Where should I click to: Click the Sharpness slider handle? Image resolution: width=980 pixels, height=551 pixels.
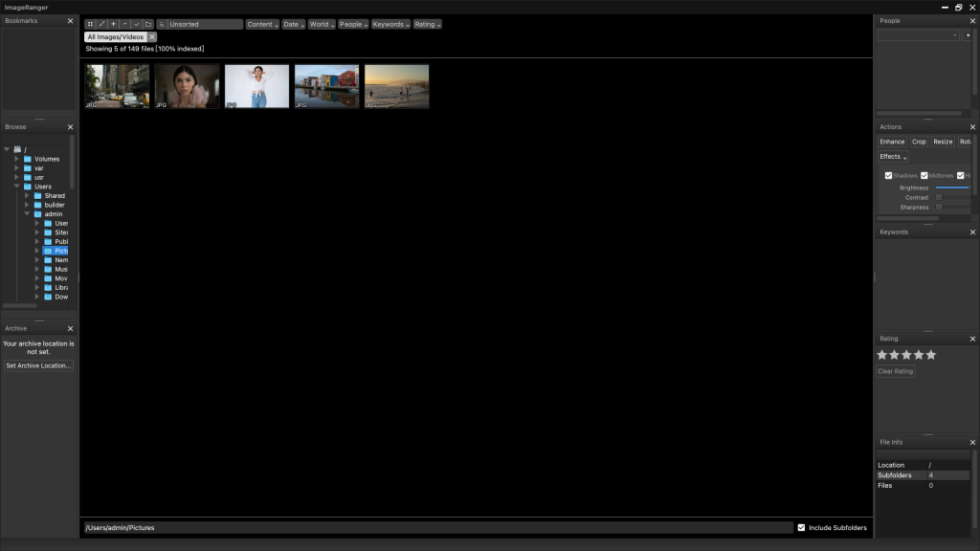[939, 208]
